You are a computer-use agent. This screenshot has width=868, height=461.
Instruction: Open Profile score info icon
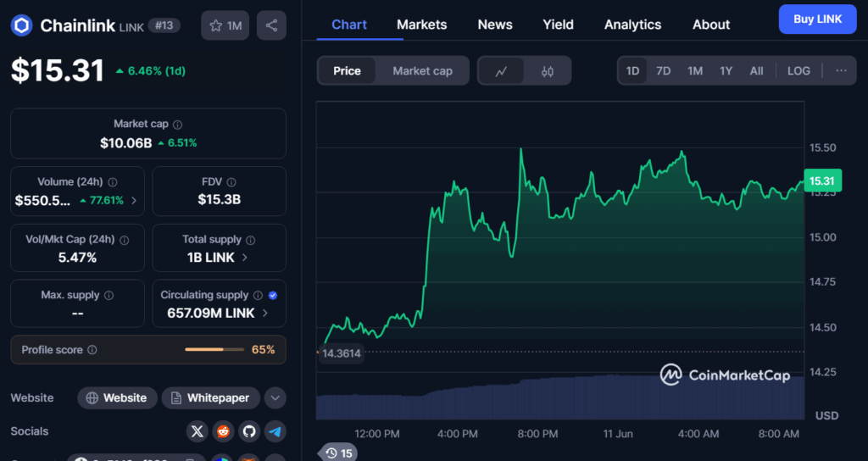[92, 350]
